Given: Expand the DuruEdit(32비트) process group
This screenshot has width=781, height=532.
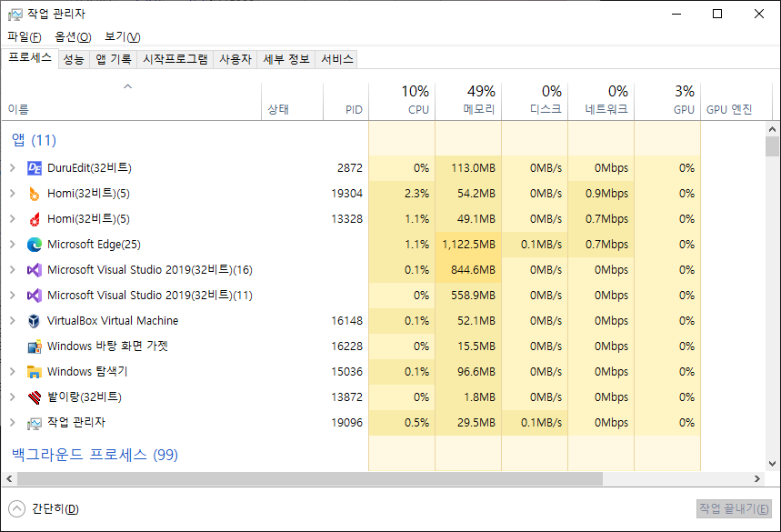Looking at the screenshot, I should pyautogui.click(x=13, y=168).
